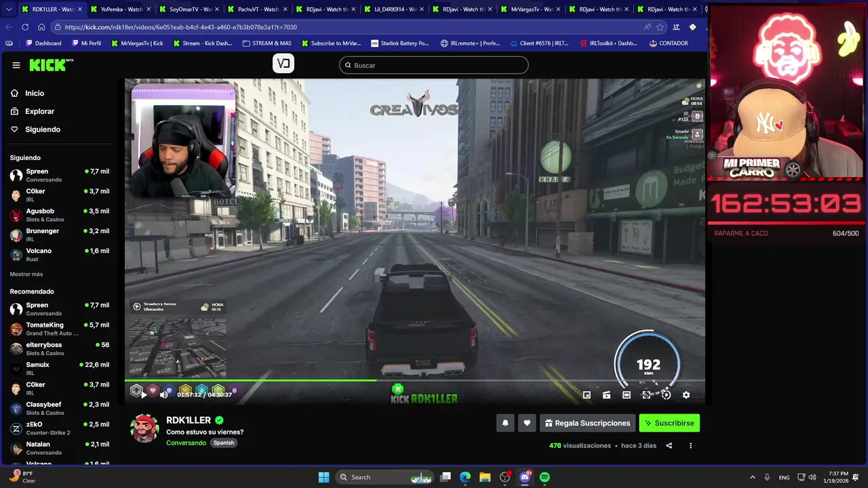Viewport: 868px width, 488px height.
Task: Enable picture-in-picture mini player
Action: [587, 394]
